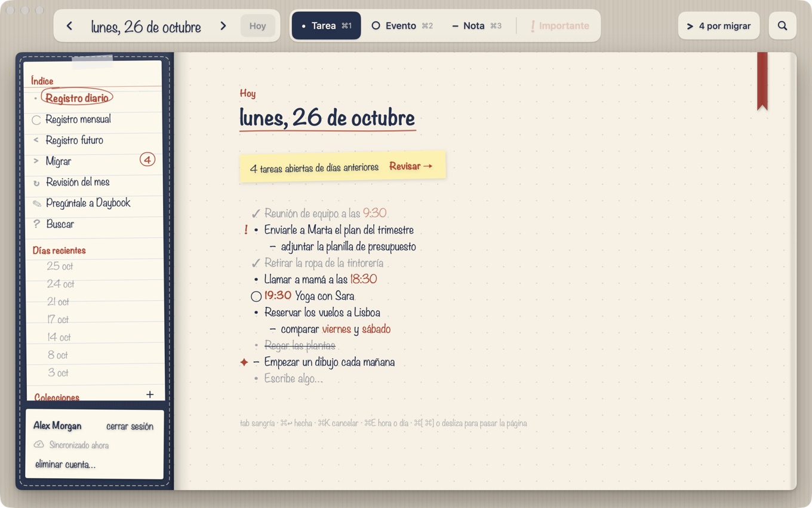Toggle the checkmark on Retirar la ropa
The image size is (812, 508).
256,263
